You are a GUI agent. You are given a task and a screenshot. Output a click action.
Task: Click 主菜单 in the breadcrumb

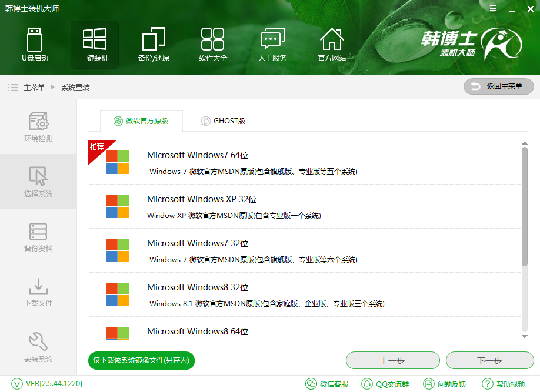tap(34, 88)
